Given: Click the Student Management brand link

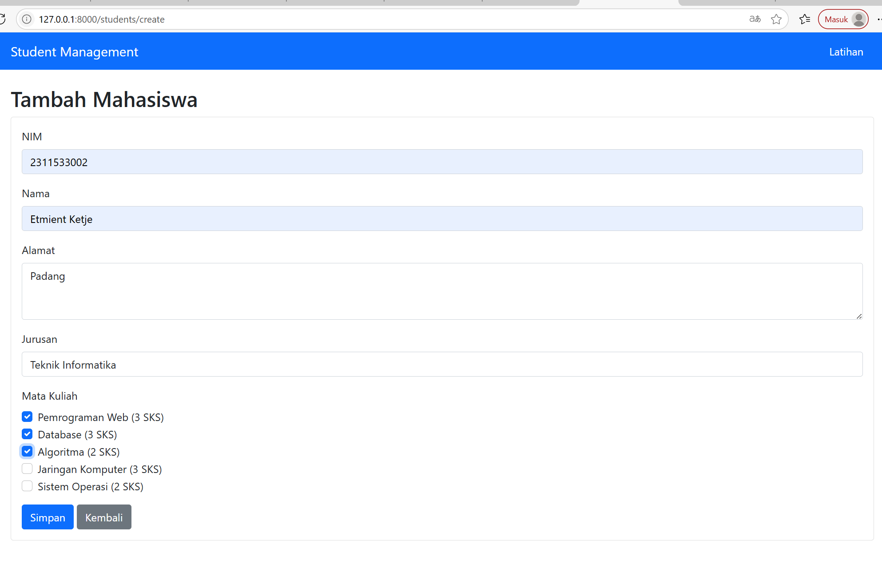Looking at the screenshot, I should [x=74, y=52].
